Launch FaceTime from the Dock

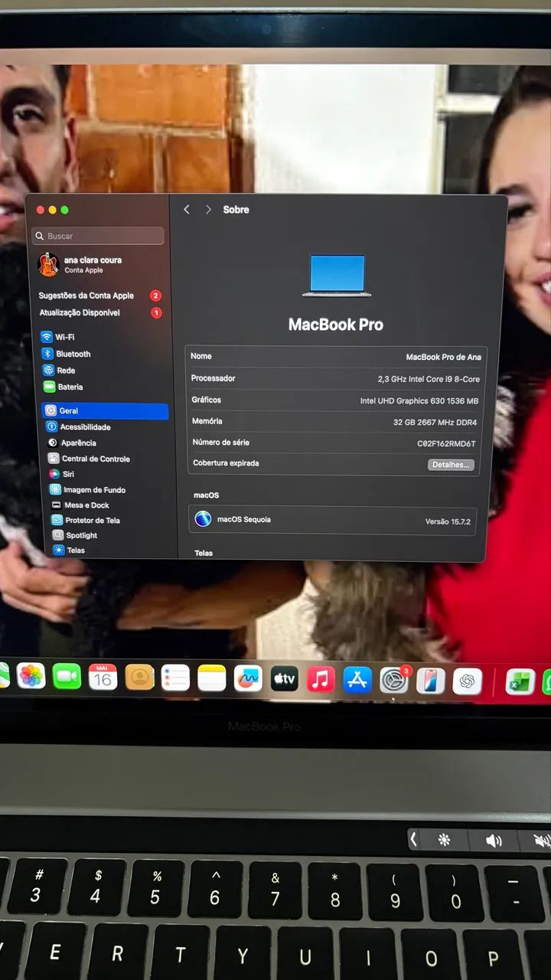pos(67,677)
